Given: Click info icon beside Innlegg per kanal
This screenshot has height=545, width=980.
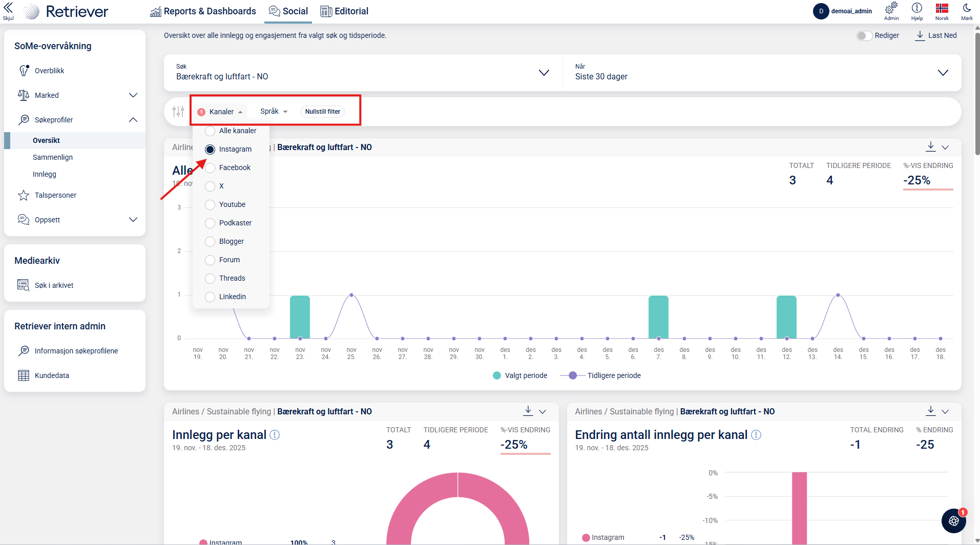Looking at the screenshot, I should pos(275,435).
